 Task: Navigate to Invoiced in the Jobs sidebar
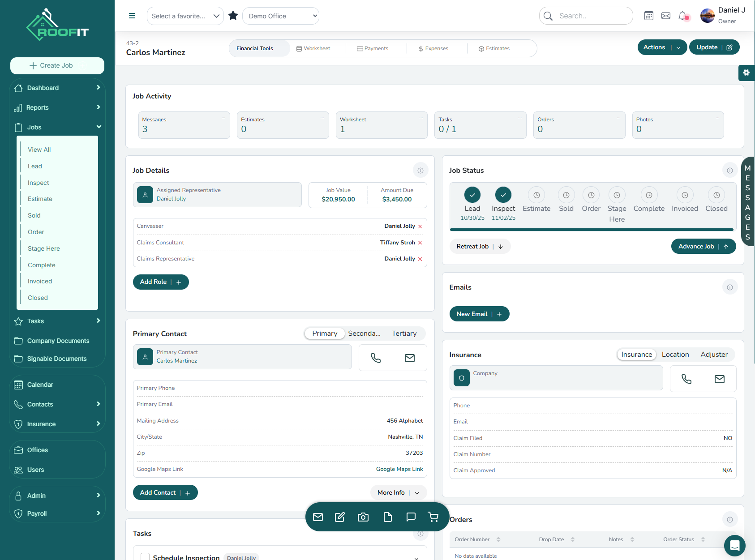[39, 281]
